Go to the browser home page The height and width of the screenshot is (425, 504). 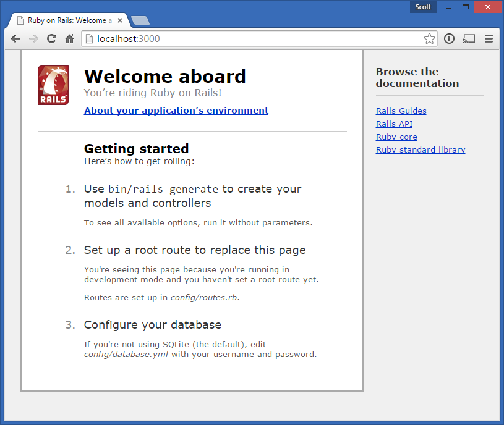69,39
